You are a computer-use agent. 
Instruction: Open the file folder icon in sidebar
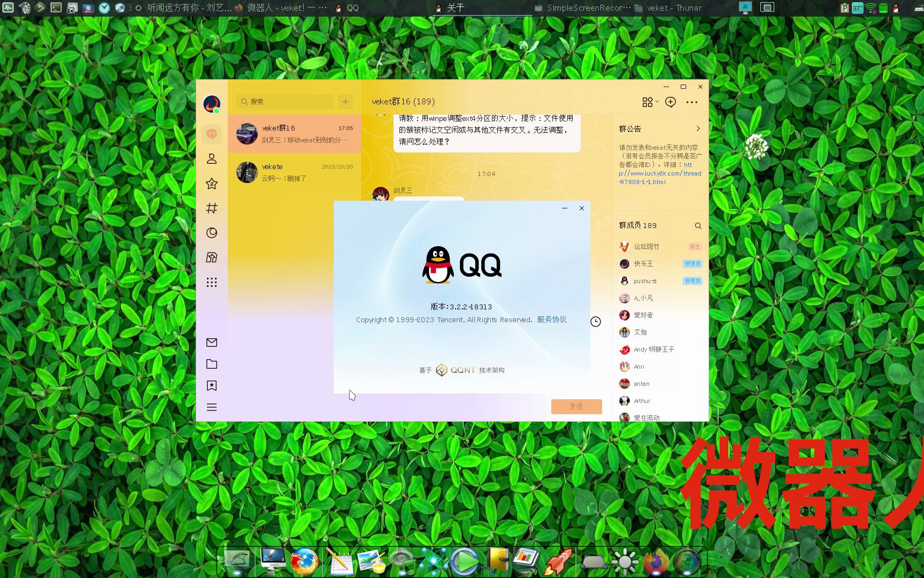tap(212, 364)
